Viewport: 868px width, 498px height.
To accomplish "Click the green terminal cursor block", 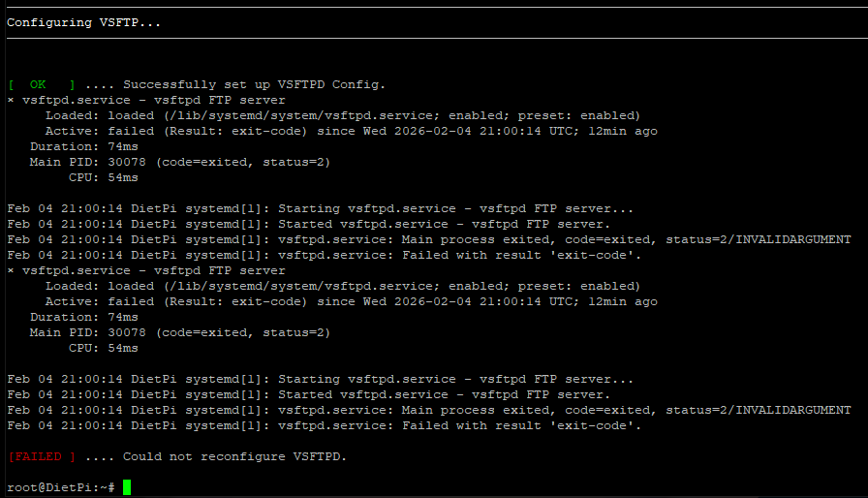I will pyautogui.click(x=127, y=487).
